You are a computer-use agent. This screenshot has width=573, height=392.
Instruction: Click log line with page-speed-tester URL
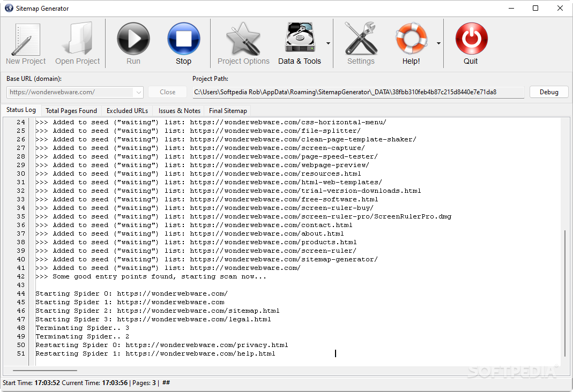[x=206, y=156]
